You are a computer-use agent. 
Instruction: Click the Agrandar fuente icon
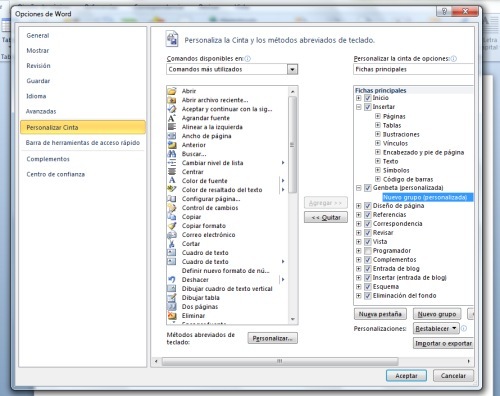pos(172,118)
